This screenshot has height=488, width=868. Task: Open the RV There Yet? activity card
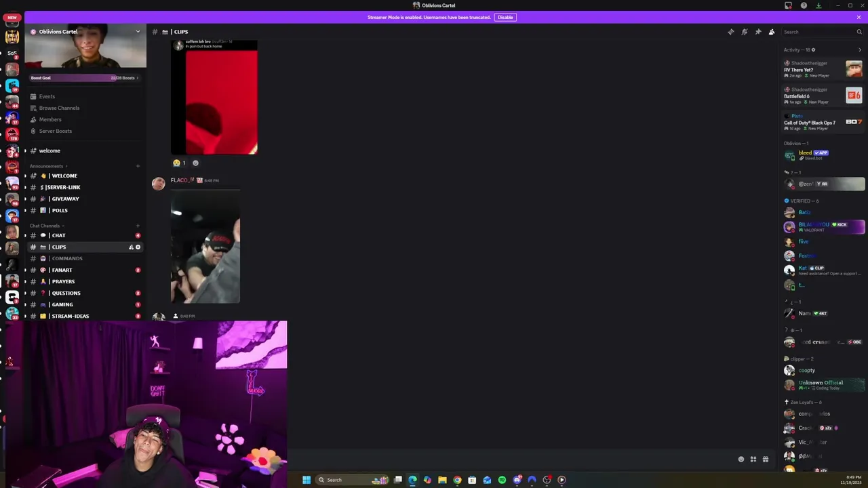click(x=823, y=69)
